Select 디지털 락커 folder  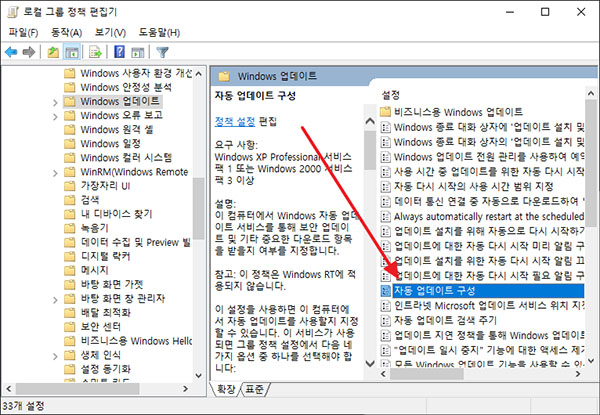point(105,256)
